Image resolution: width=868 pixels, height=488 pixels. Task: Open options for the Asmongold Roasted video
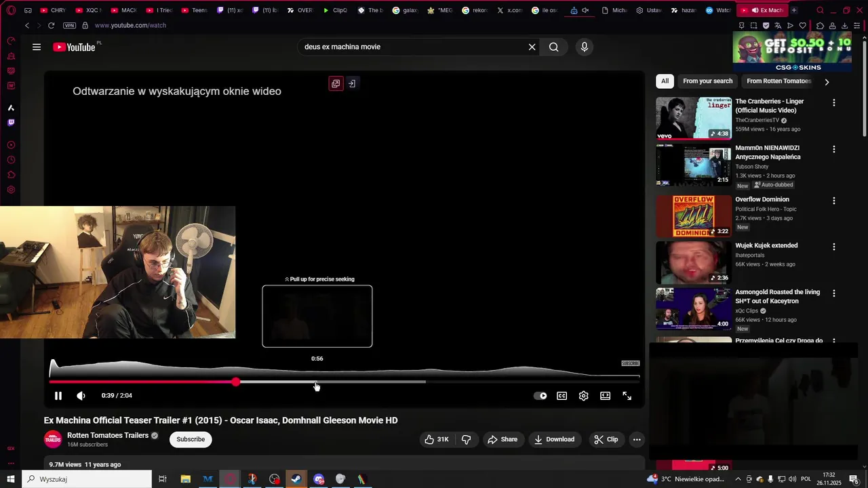[x=834, y=293]
